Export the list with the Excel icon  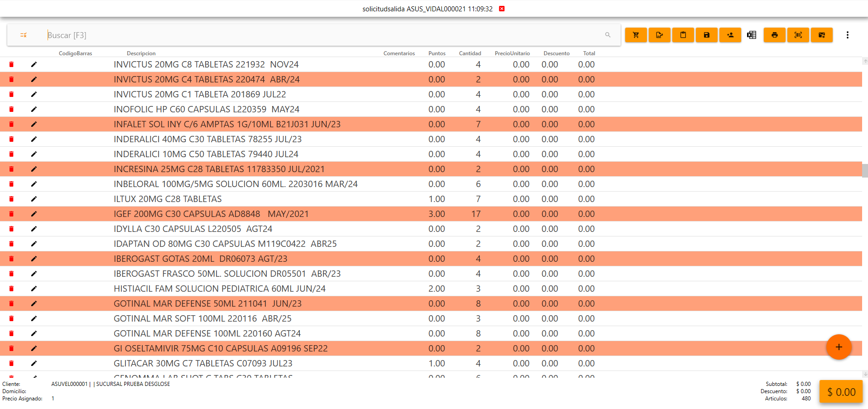[752, 35]
